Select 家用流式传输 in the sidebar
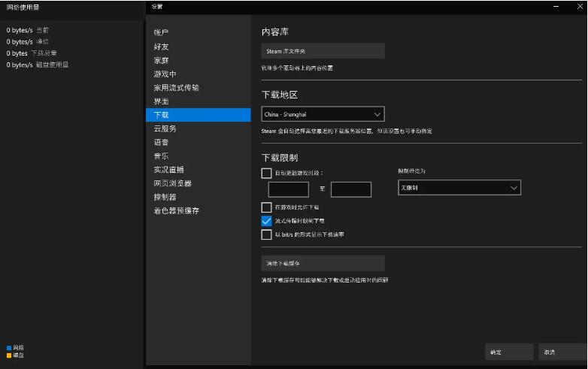This screenshot has width=588, height=369. [x=177, y=87]
